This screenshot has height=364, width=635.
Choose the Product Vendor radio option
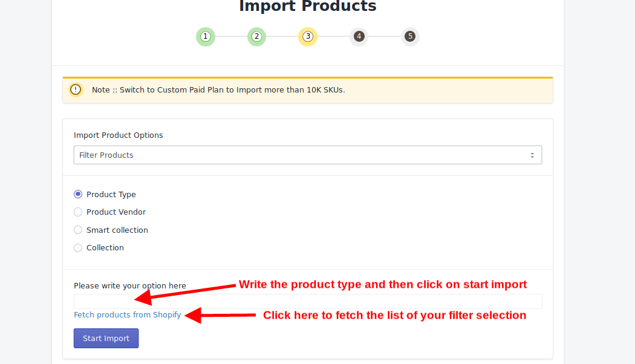[x=78, y=212]
